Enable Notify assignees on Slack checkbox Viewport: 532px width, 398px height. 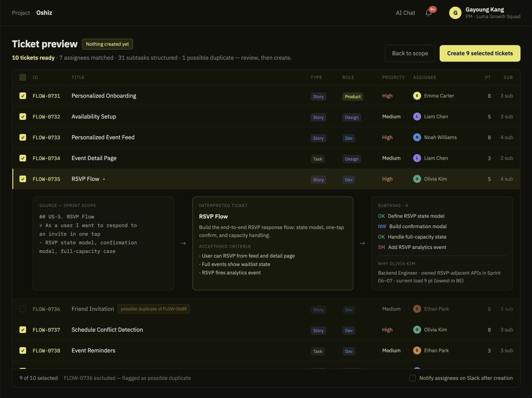412,378
